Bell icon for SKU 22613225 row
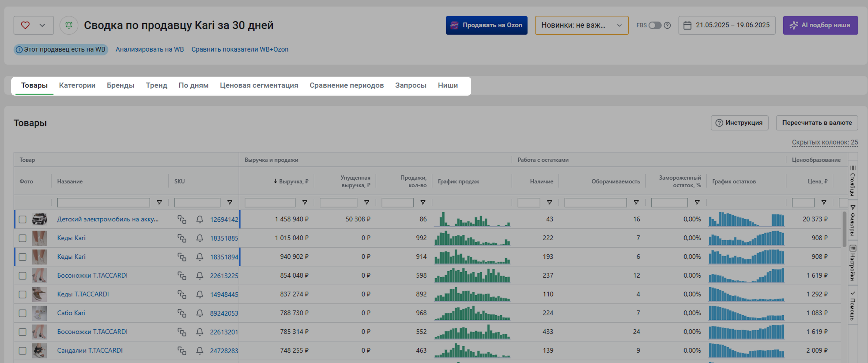The height and width of the screenshot is (363, 868). tap(200, 276)
